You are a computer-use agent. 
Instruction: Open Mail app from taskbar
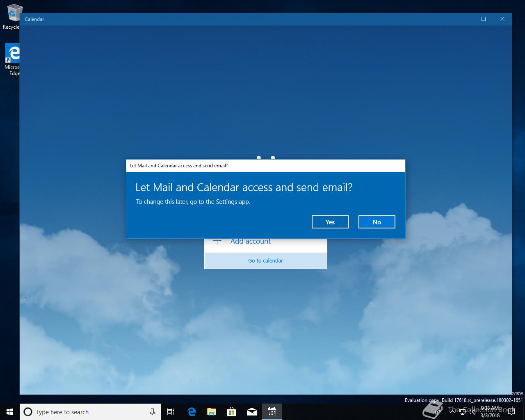click(252, 412)
